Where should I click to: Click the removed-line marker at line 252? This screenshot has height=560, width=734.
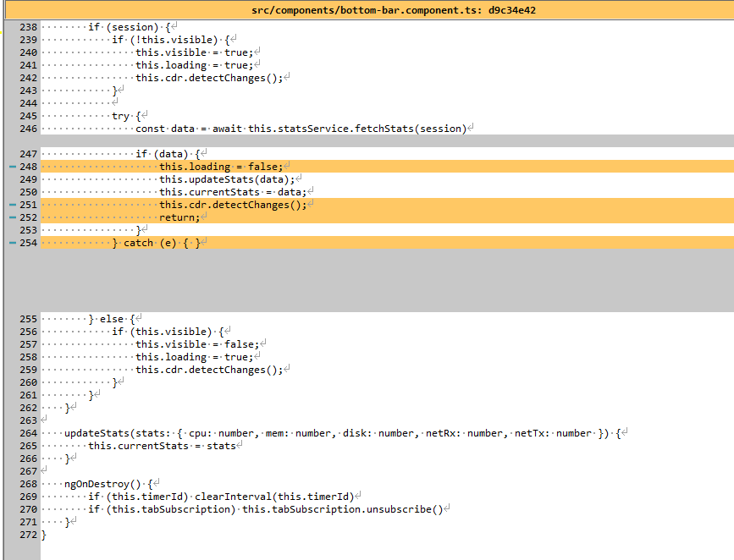pos(13,217)
